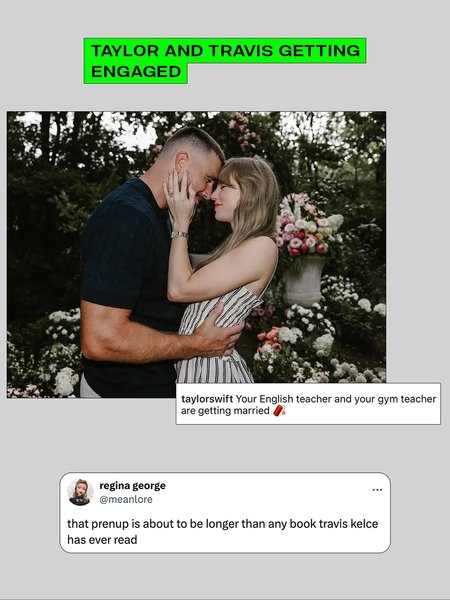Select the tweet's first line about the prenup
The height and width of the screenshot is (600, 450).
pos(223,523)
